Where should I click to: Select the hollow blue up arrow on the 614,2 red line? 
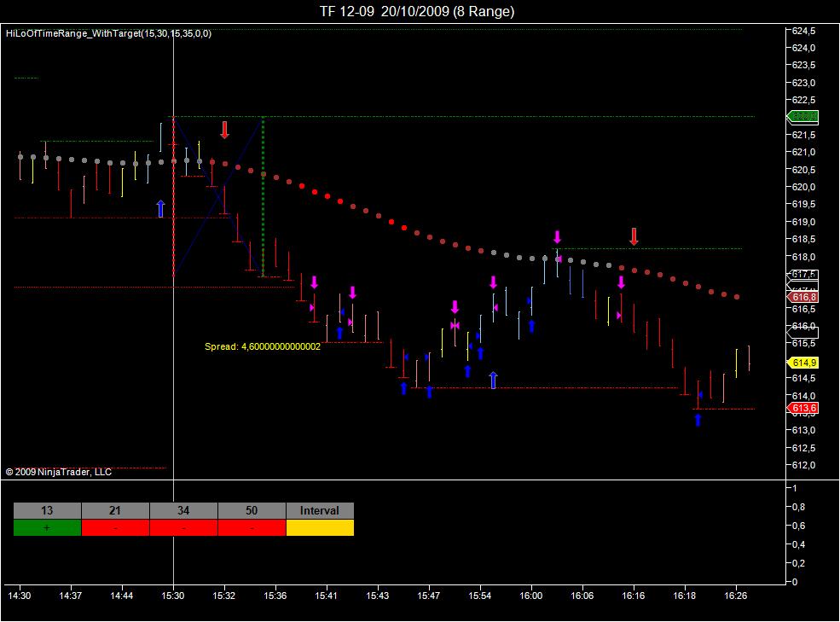(x=494, y=381)
